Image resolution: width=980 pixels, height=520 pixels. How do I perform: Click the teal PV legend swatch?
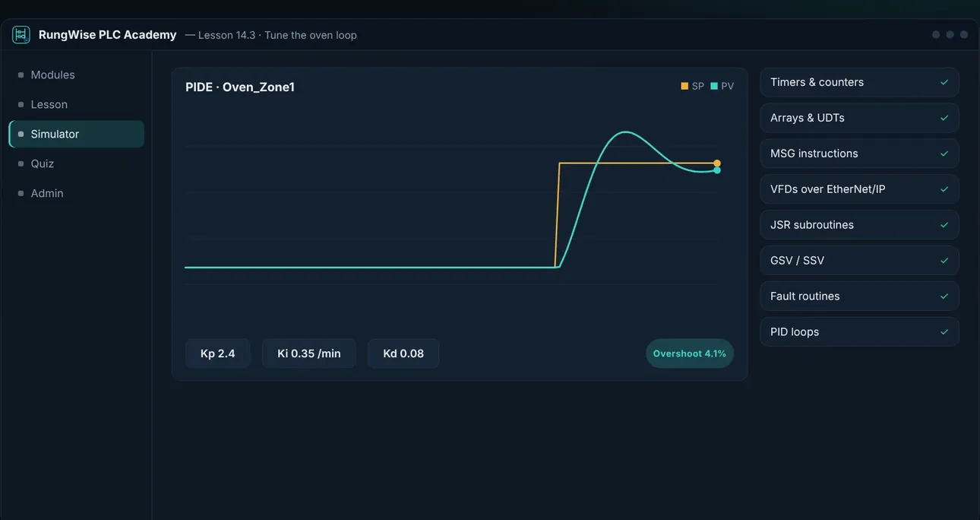[x=714, y=87]
